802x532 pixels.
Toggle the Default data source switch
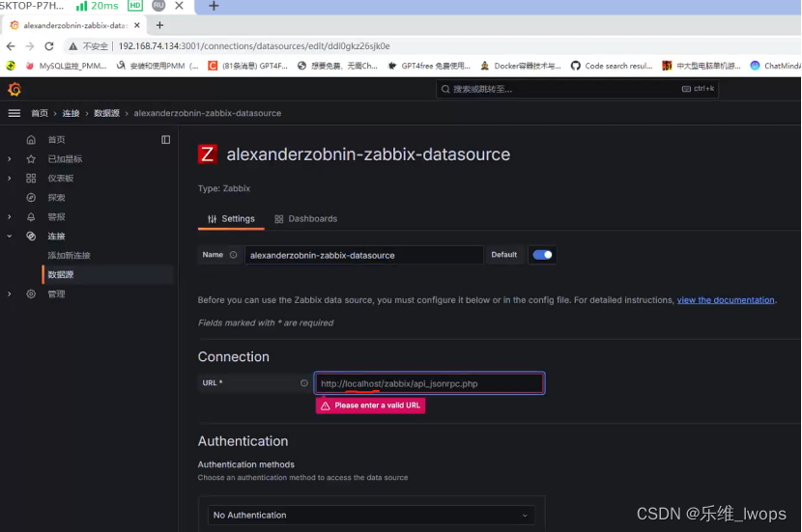point(542,255)
